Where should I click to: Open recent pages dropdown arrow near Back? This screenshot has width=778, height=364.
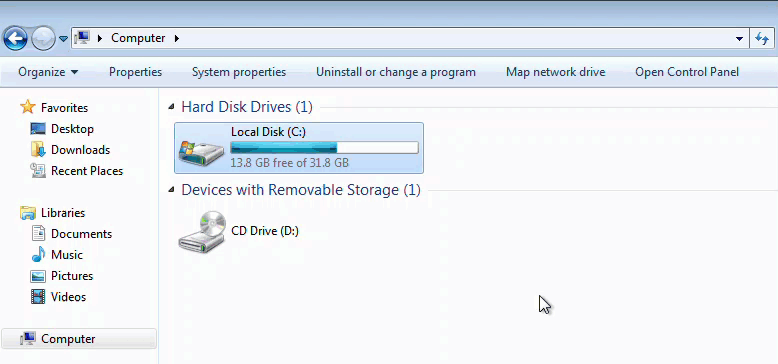[x=63, y=39]
